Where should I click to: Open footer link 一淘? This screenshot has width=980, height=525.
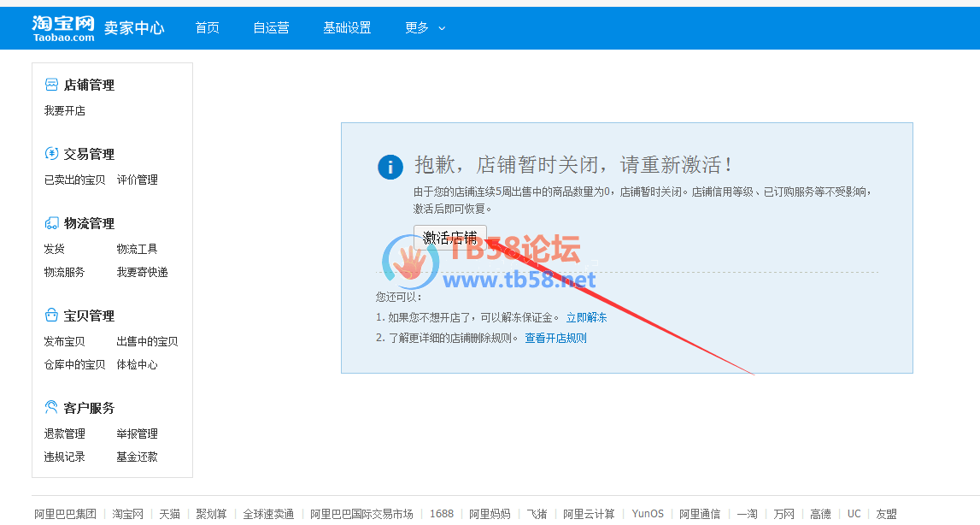click(x=747, y=514)
